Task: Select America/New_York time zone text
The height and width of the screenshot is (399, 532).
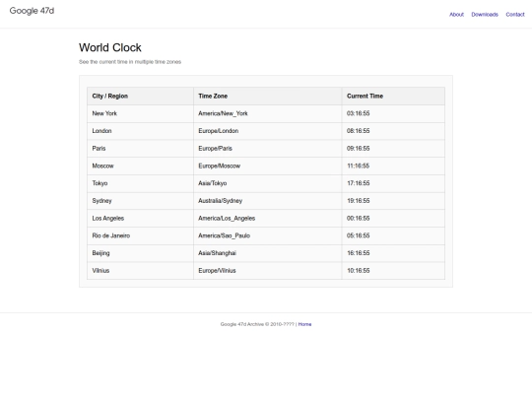Action: pyautogui.click(x=223, y=113)
